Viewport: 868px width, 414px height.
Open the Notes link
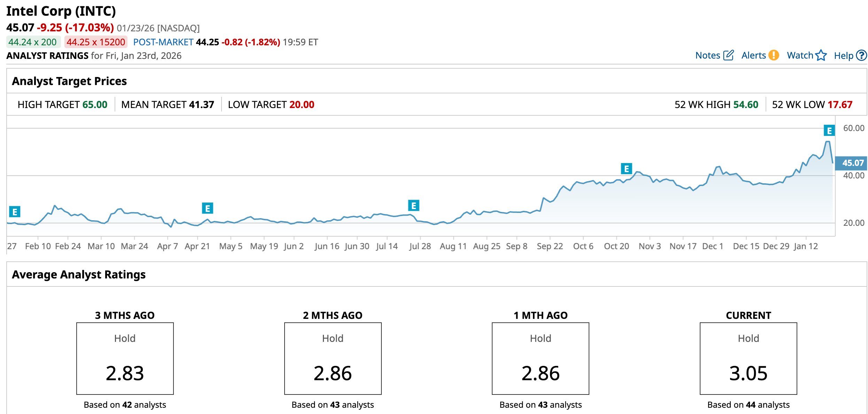click(707, 55)
